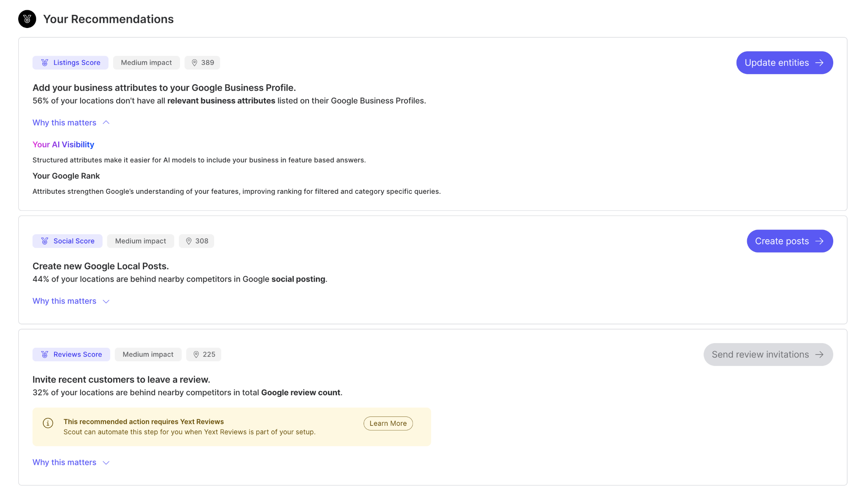The width and height of the screenshot is (868, 489).
Task: Click the Send review invitations button
Action: (768, 355)
